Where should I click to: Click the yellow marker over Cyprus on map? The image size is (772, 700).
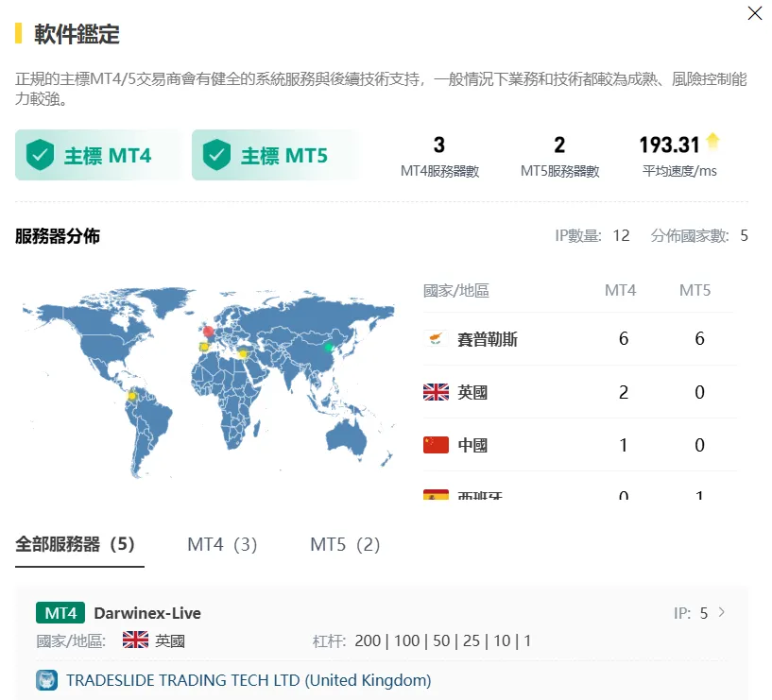[243, 353]
